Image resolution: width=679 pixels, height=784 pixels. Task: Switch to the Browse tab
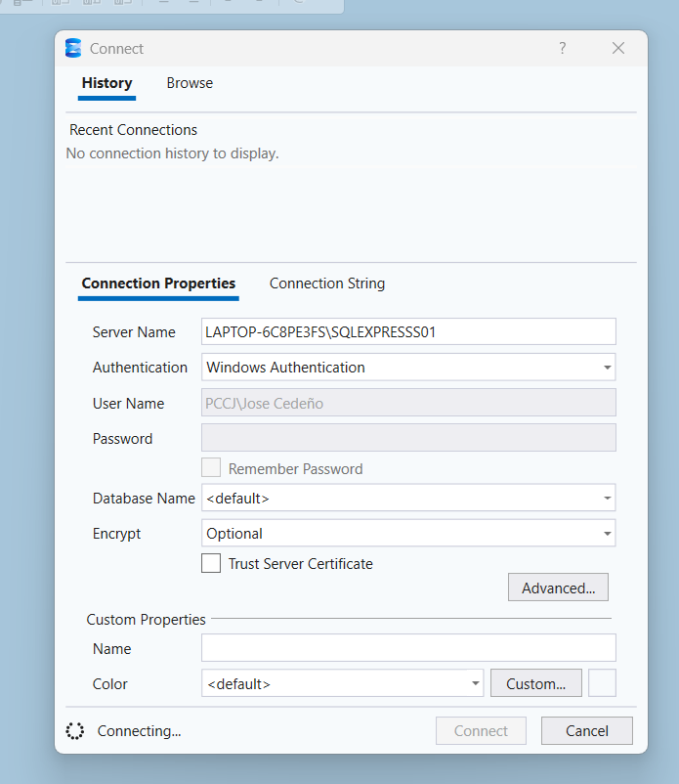click(190, 83)
